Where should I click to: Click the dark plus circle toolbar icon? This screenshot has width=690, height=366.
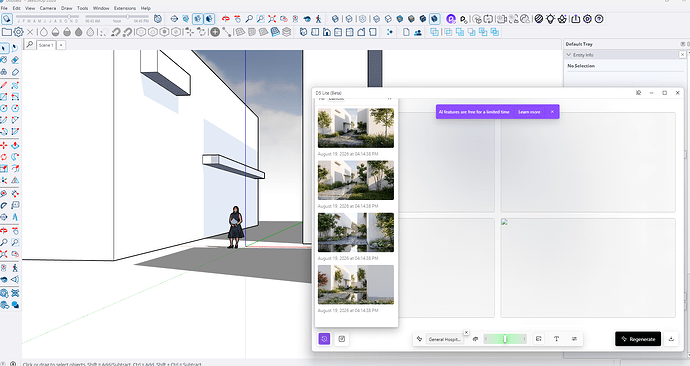click(215, 32)
